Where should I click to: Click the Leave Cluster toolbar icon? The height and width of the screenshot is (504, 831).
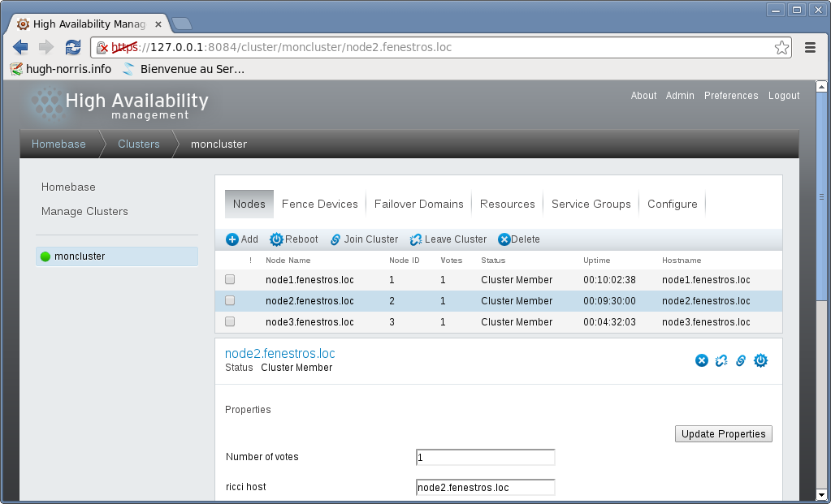(x=416, y=239)
